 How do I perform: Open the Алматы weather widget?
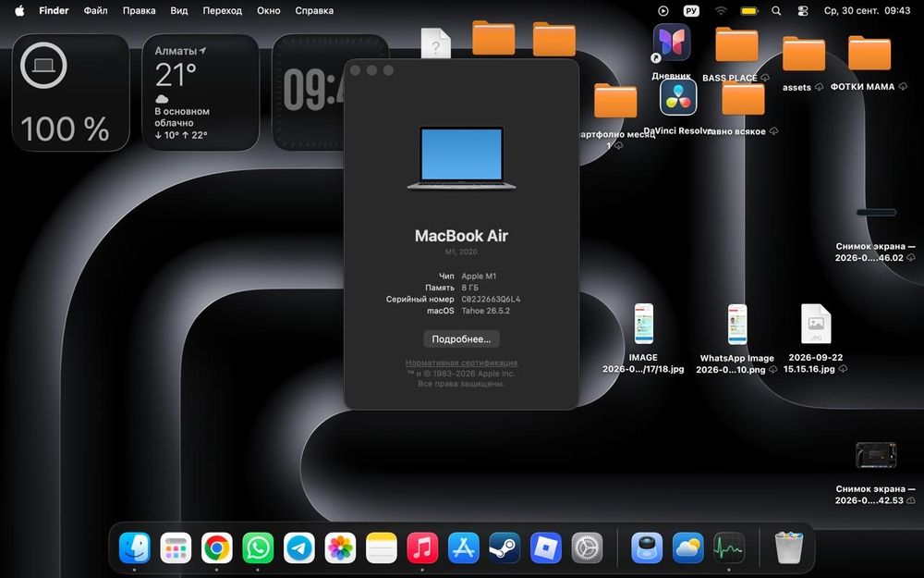tap(201, 92)
